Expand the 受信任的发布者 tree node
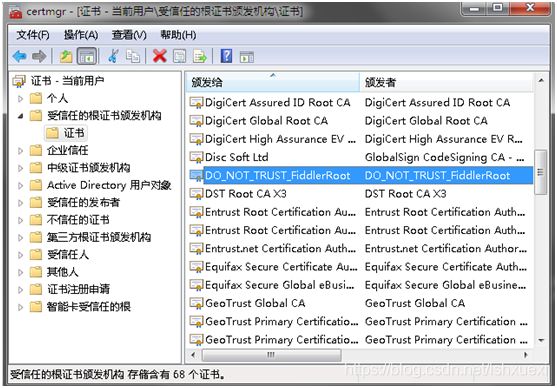Viewport: 557px width, 388px height. point(21,203)
